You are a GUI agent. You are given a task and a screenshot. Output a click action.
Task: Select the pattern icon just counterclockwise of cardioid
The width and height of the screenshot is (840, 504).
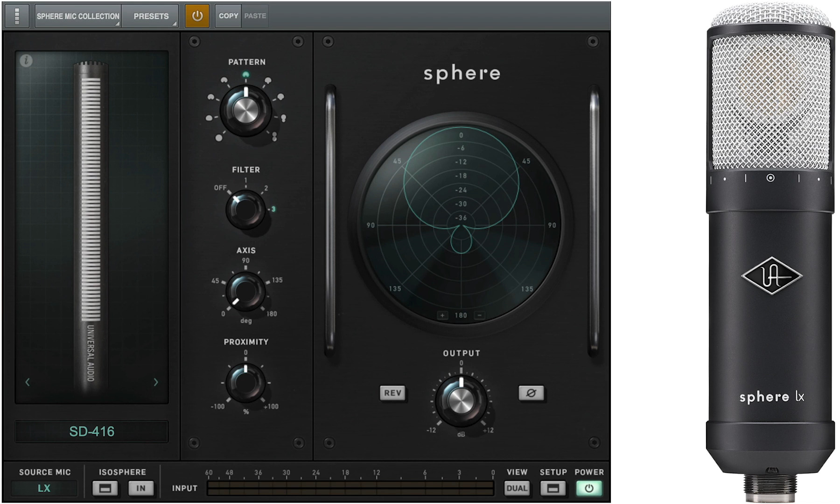224,81
